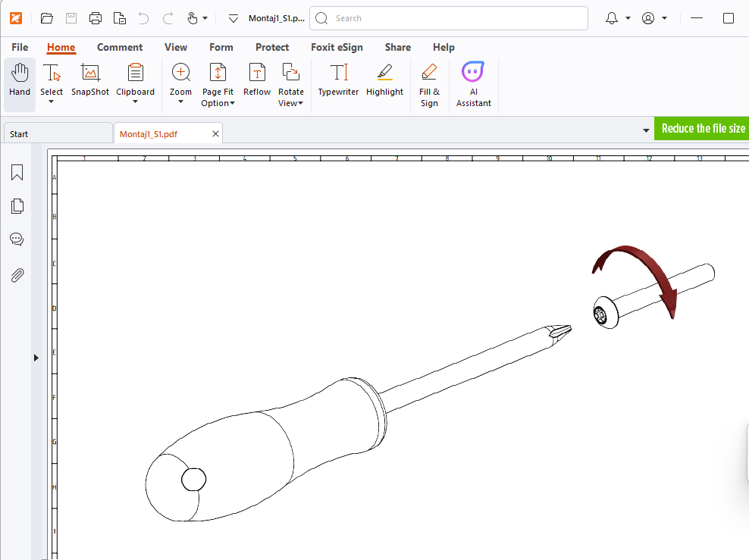Switch to the Comment ribbon tab

[x=120, y=47]
